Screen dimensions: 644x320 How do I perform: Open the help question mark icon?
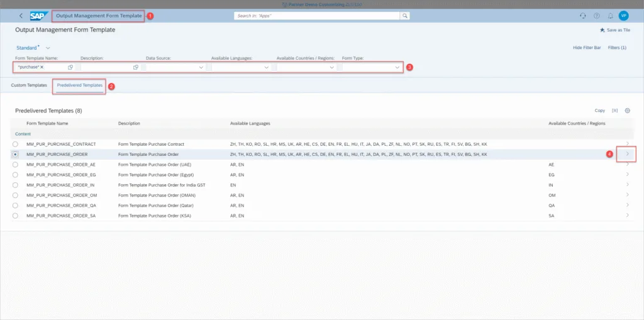coord(596,16)
